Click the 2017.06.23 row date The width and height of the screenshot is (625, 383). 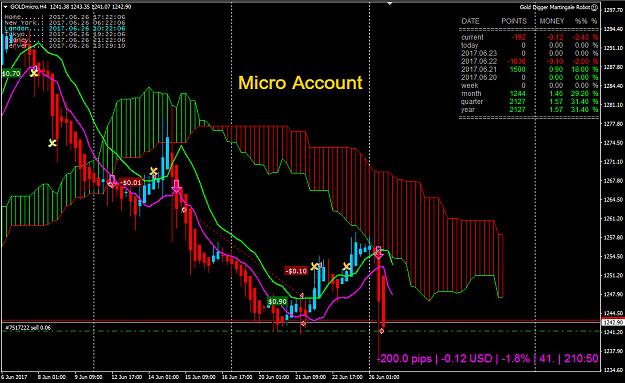pos(479,53)
